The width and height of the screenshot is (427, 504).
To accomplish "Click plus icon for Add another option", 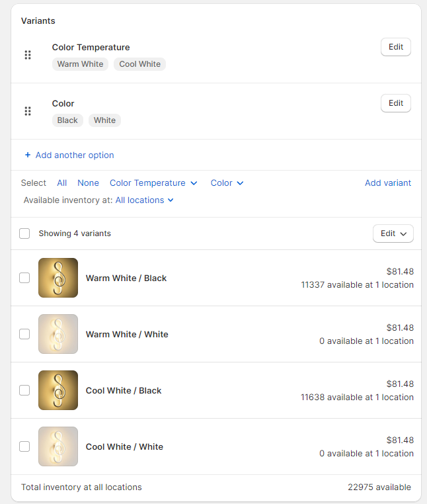I will tap(28, 155).
